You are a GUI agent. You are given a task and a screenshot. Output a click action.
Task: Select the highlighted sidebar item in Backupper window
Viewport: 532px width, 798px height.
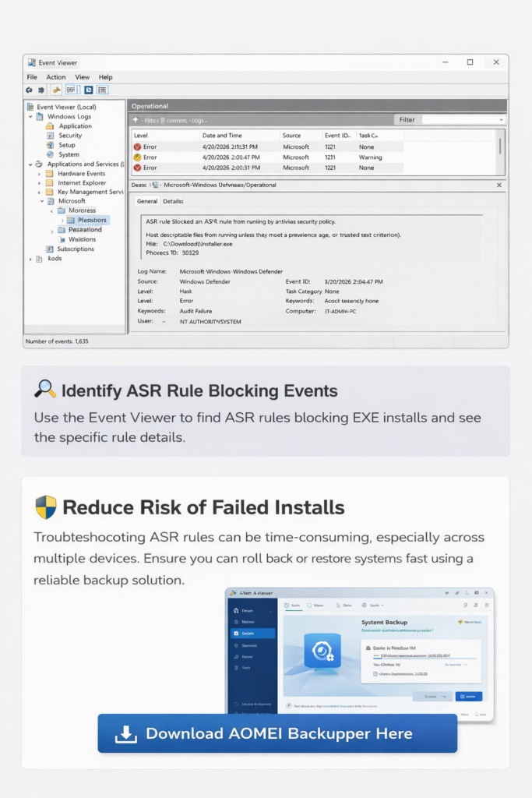point(253,634)
